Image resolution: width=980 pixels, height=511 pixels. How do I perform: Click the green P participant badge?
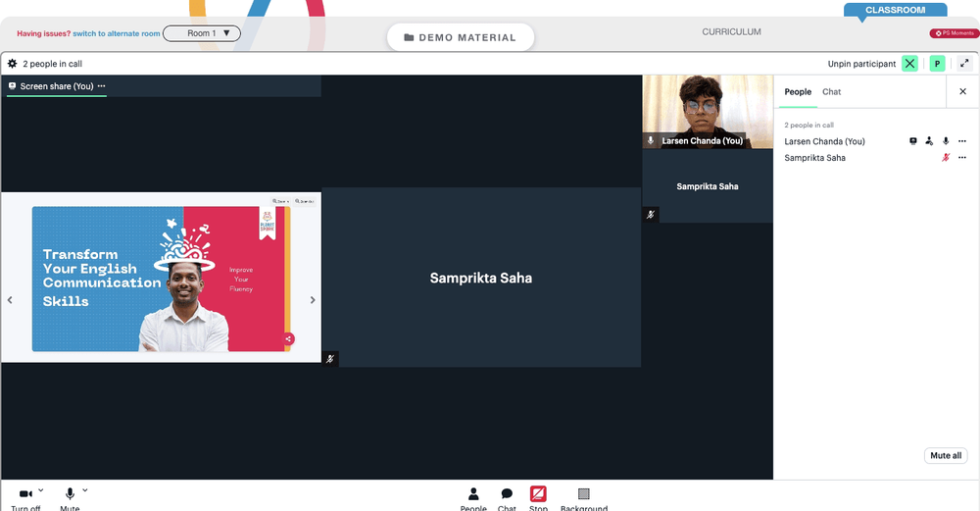coord(937,63)
